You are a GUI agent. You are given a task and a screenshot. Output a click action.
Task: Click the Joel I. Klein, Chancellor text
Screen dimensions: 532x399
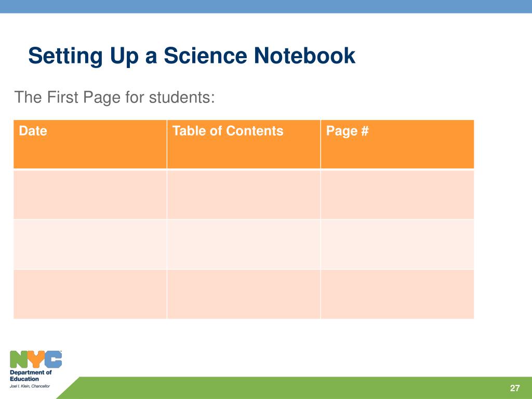(x=30, y=387)
